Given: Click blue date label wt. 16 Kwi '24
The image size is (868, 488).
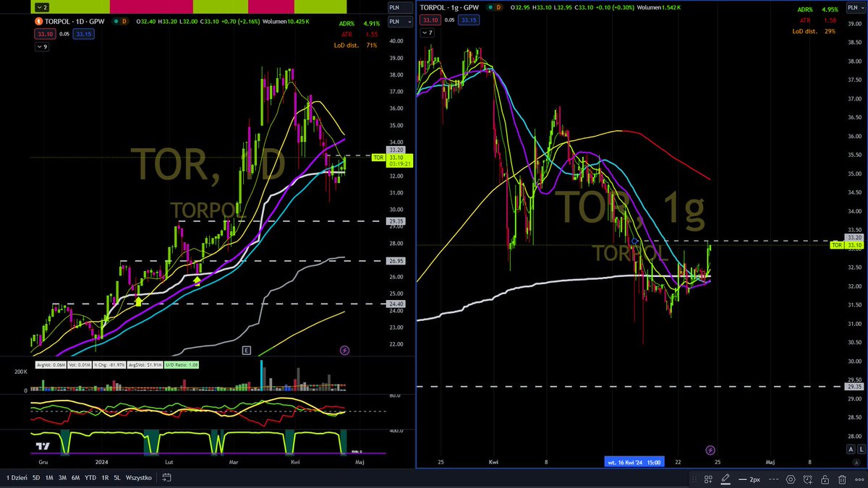Looking at the screenshot, I should click(x=634, y=461).
